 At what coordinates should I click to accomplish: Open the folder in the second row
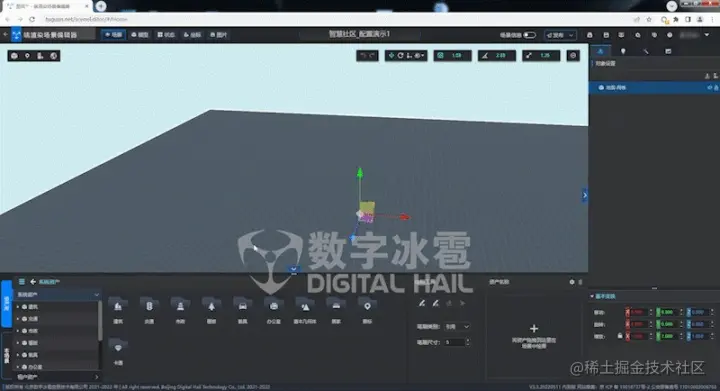pyautogui.click(x=118, y=352)
